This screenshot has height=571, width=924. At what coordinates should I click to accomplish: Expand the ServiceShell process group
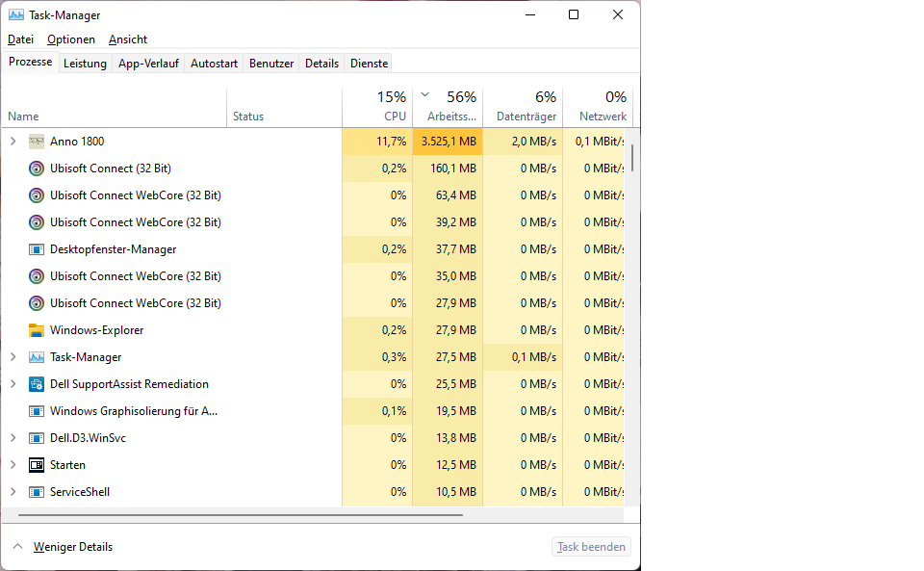[13, 492]
